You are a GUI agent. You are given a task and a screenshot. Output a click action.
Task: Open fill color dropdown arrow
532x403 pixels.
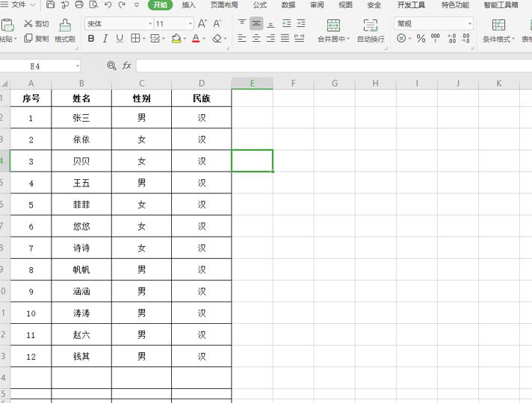pos(185,39)
